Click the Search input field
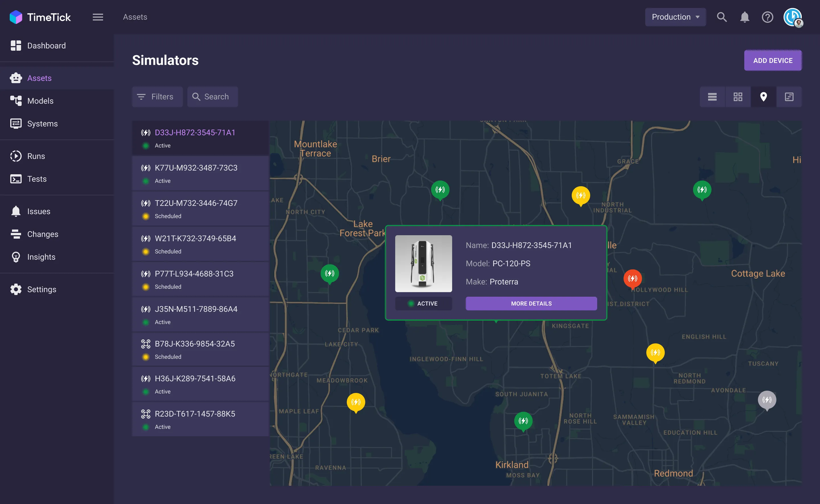820x504 pixels. (213, 97)
